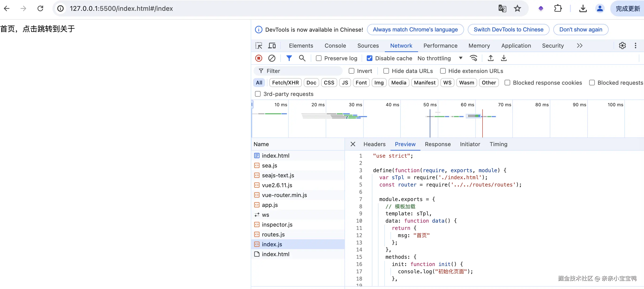The width and height of the screenshot is (644, 289).
Task: Select routes.js in the request list
Action: tap(273, 234)
